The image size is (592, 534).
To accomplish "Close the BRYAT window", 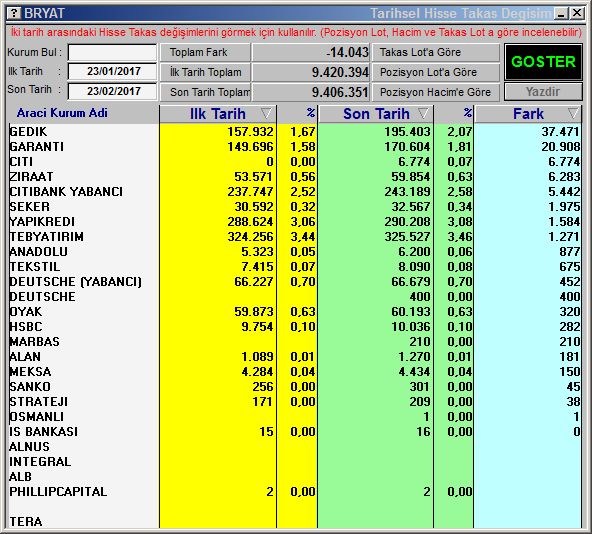I will [x=577, y=14].
